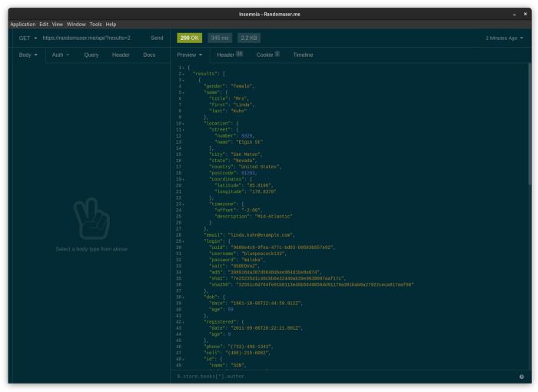Screen dimensions: 538x392
Task: Click the "sha256" hash line
Action: [311, 284]
